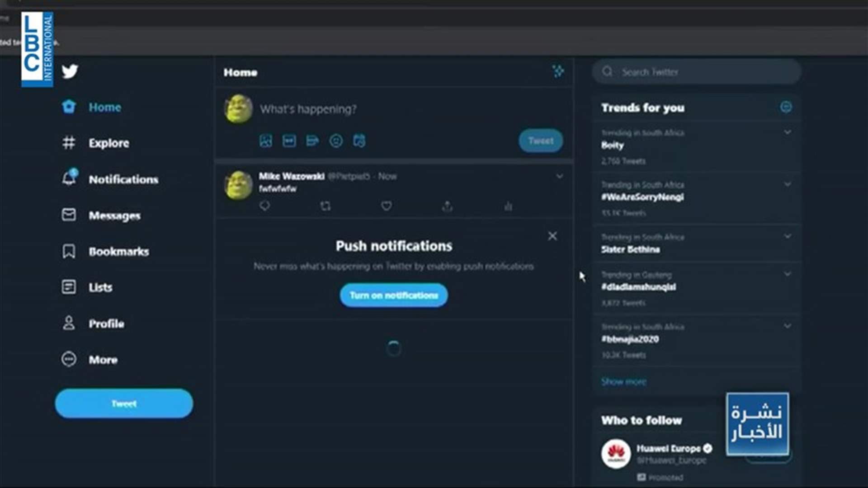Open Mike Wazowski's tweet avatar
Viewport: 868px width, 488px height.
[x=238, y=185]
